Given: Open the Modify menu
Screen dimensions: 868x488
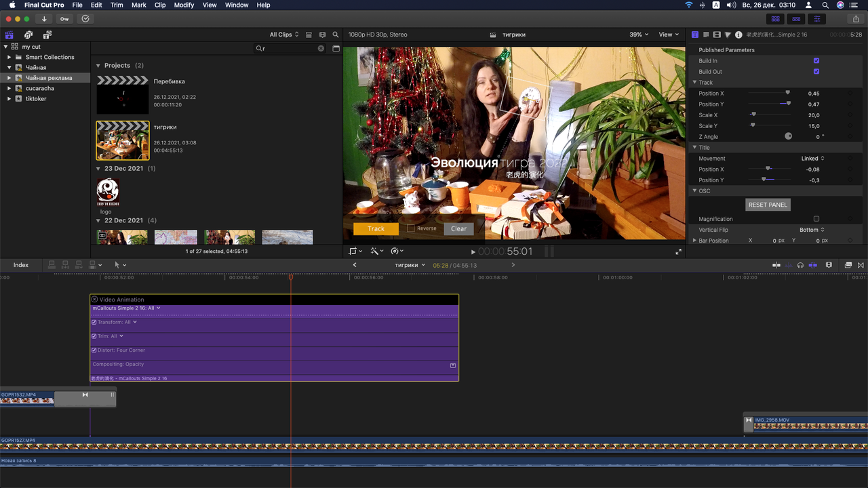Looking at the screenshot, I should pos(184,5).
